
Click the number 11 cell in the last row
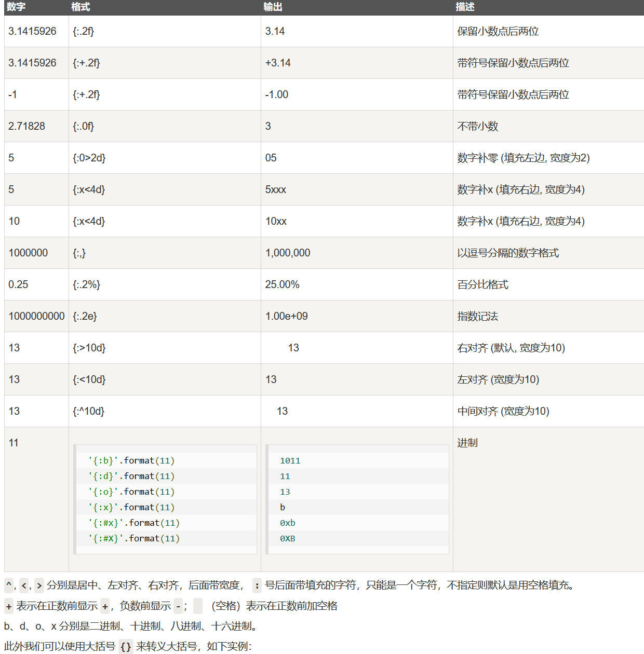[36, 499]
